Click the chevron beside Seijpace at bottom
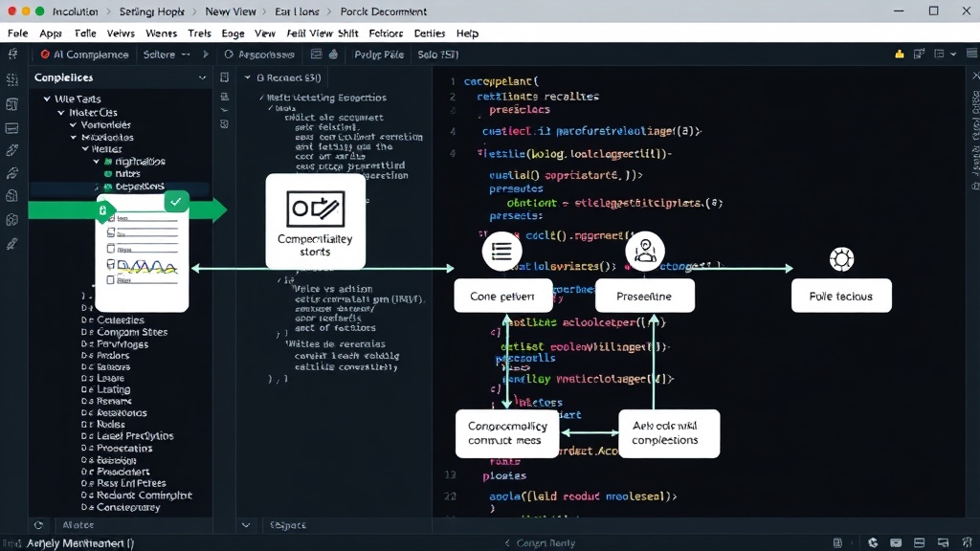Image resolution: width=980 pixels, height=551 pixels. (246, 525)
